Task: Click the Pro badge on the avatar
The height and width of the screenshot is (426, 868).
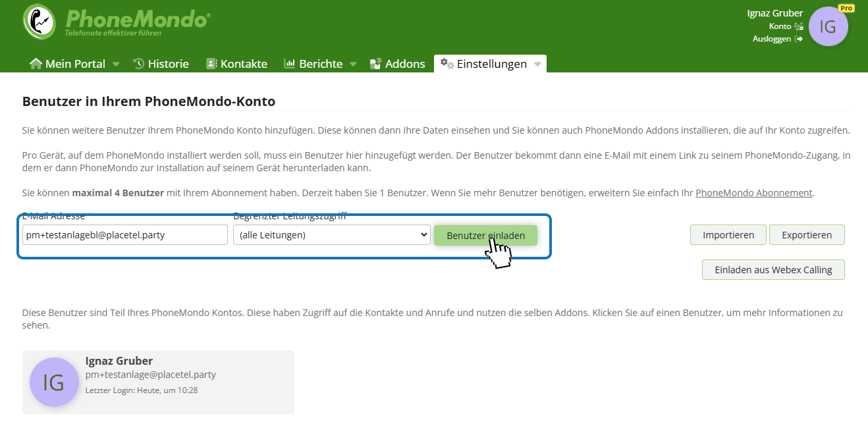Action: pyautogui.click(x=846, y=8)
